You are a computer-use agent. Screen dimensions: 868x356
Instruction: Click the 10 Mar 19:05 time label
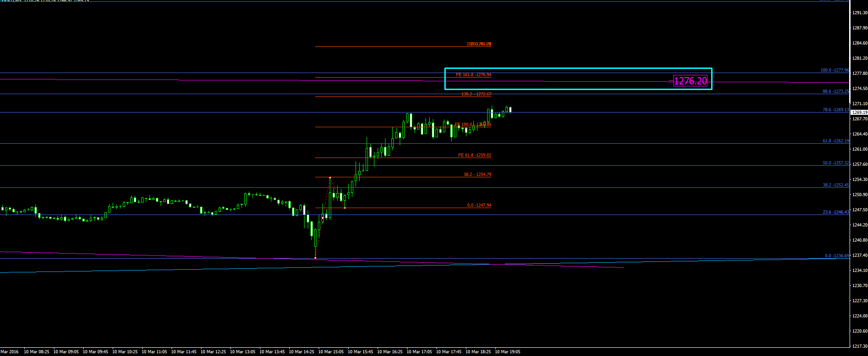coord(507,352)
